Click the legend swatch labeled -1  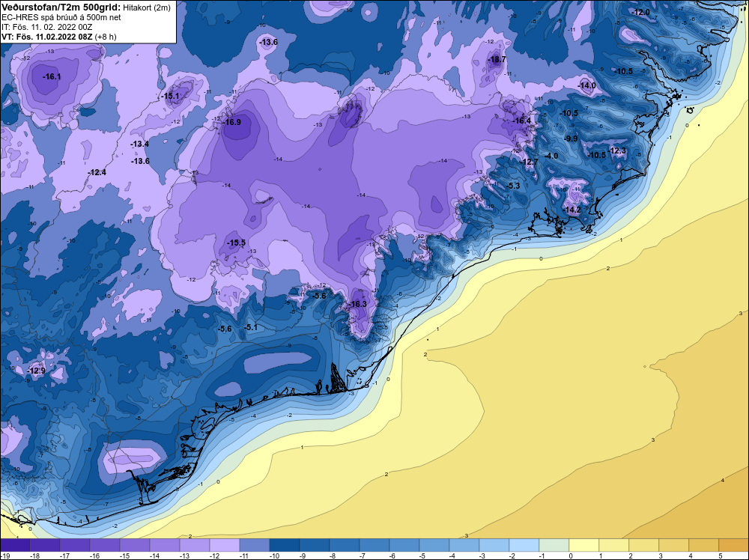[554, 545]
